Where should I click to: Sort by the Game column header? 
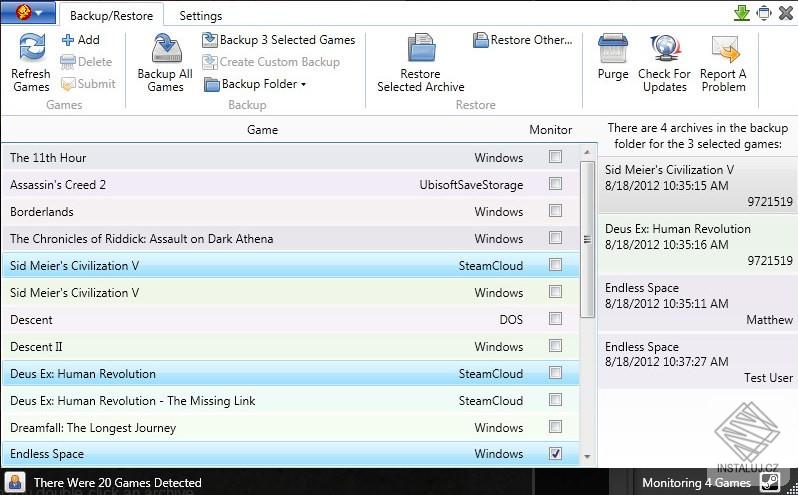(262, 130)
